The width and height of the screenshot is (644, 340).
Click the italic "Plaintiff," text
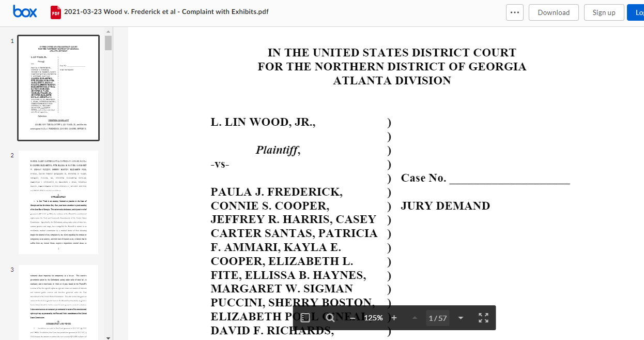[x=278, y=151]
